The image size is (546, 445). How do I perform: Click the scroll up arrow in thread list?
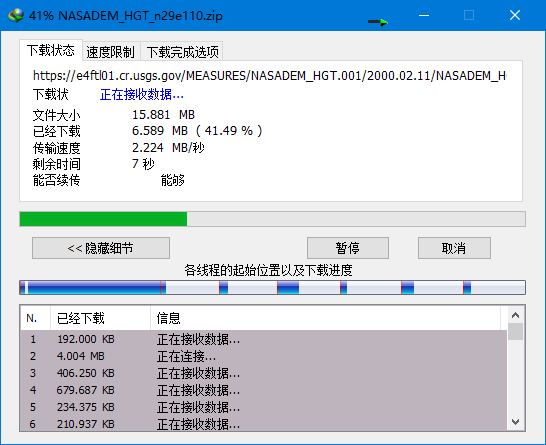click(515, 315)
